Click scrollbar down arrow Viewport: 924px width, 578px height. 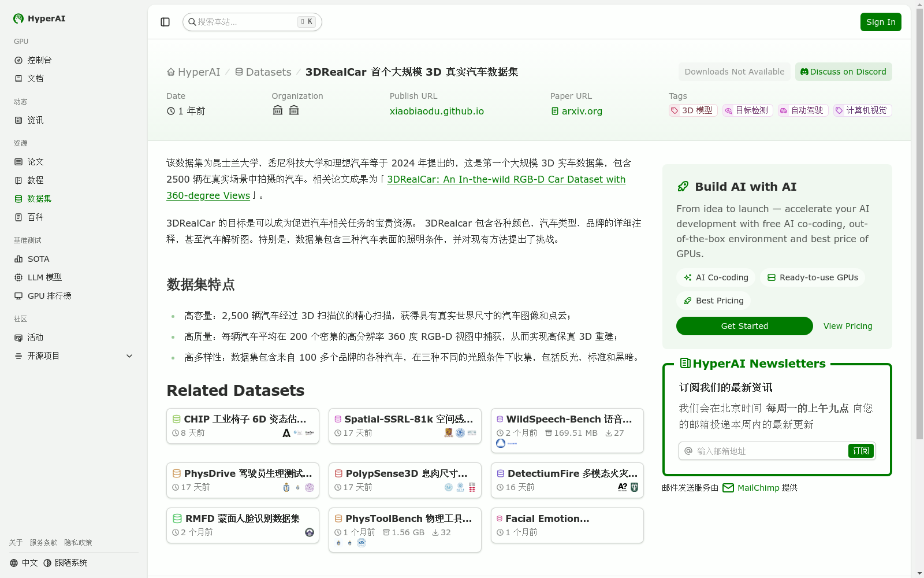click(x=919, y=573)
